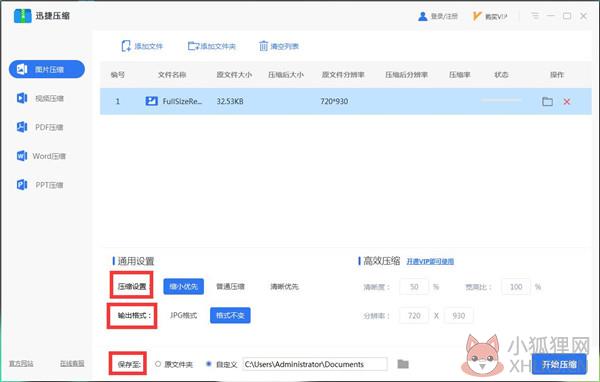Open output folder icon in FullSizeRe row

tap(548, 101)
